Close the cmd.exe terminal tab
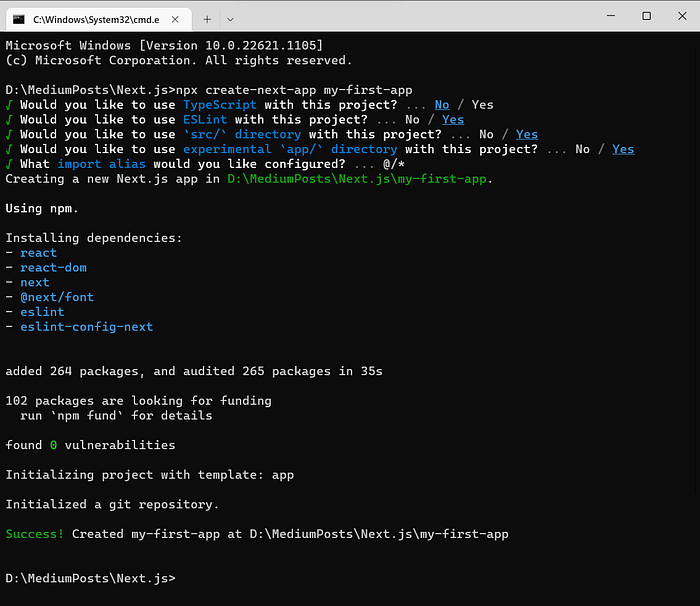 [175, 19]
